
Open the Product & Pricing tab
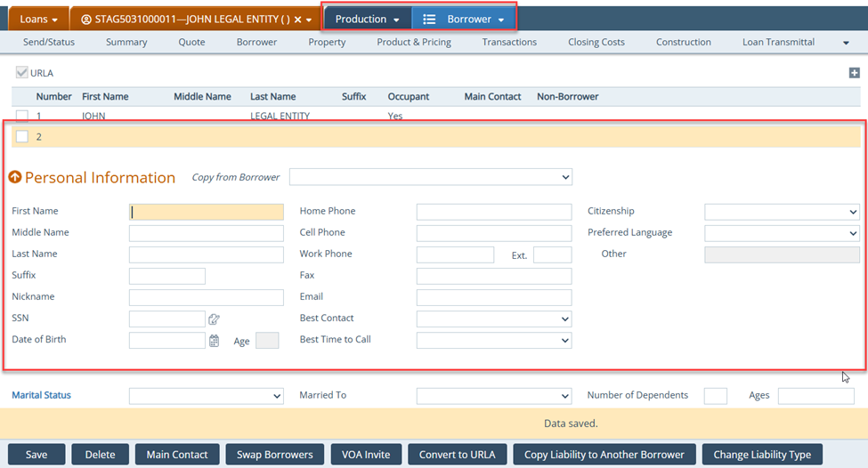pyautogui.click(x=413, y=42)
